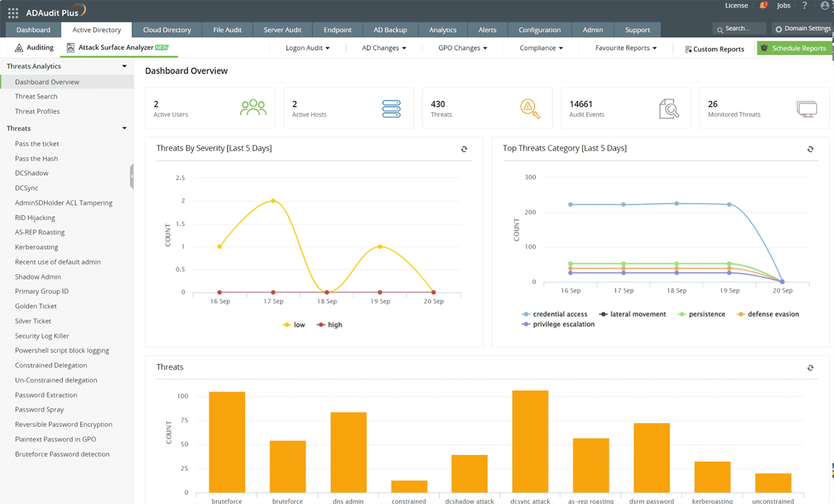Image resolution: width=834 pixels, height=504 pixels.
Task: Open the Kerberoasting threat link
Action: click(36, 247)
